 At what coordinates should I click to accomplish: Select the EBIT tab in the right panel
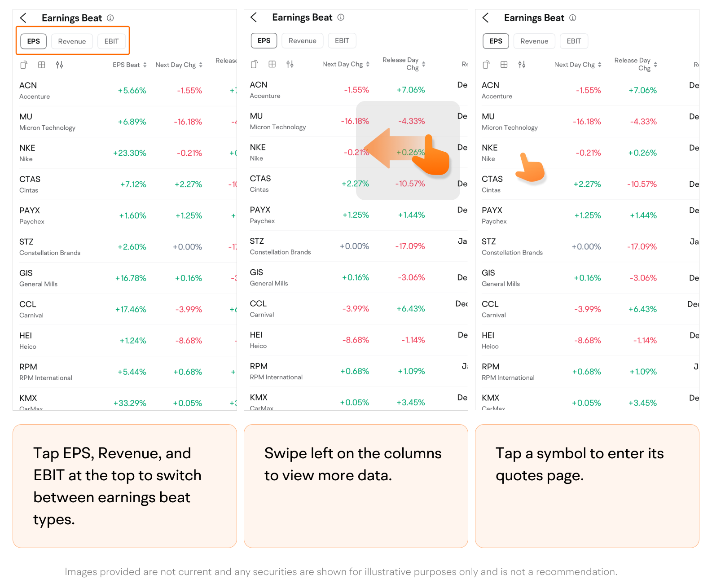pyautogui.click(x=574, y=41)
